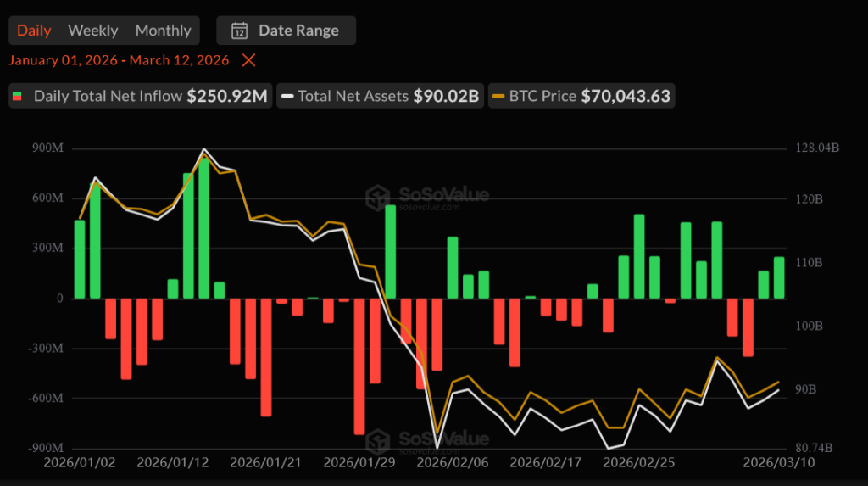This screenshot has height=486, width=868.
Task: Click the tallest green inflow bar
Action: point(203,229)
